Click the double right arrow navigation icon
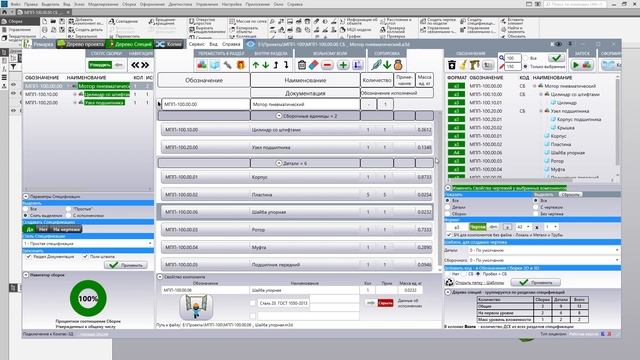640x360 pixels. coord(145,65)
